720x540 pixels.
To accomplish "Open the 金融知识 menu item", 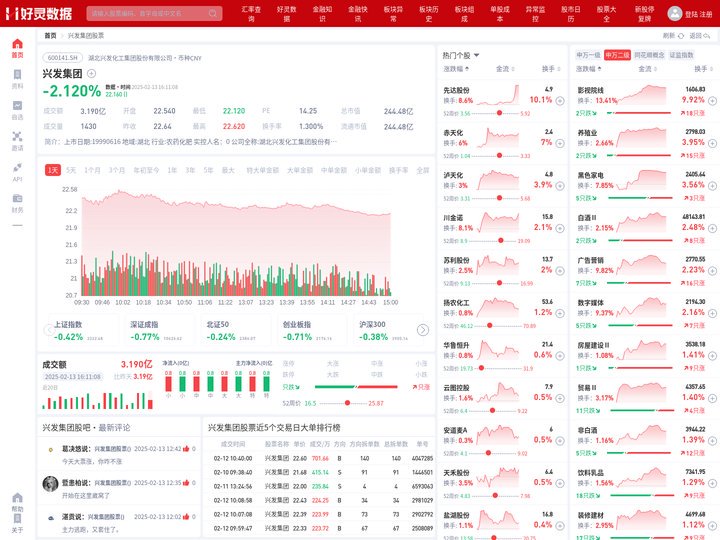I will click(322, 14).
